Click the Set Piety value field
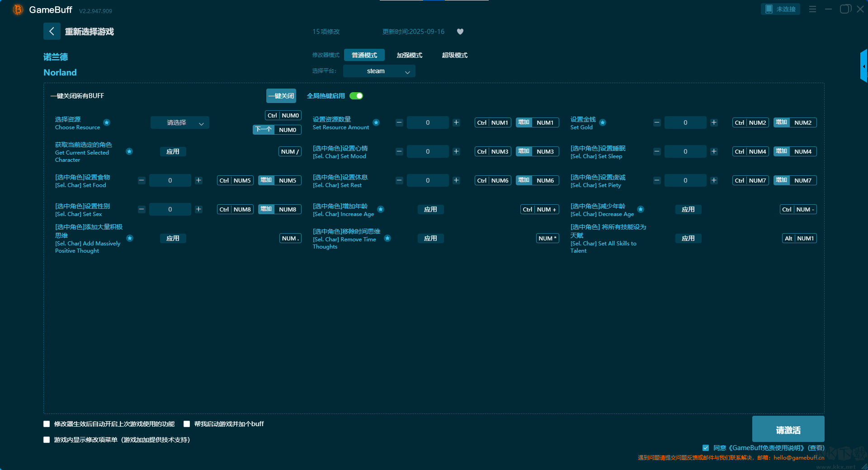 (x=685, y=180)
